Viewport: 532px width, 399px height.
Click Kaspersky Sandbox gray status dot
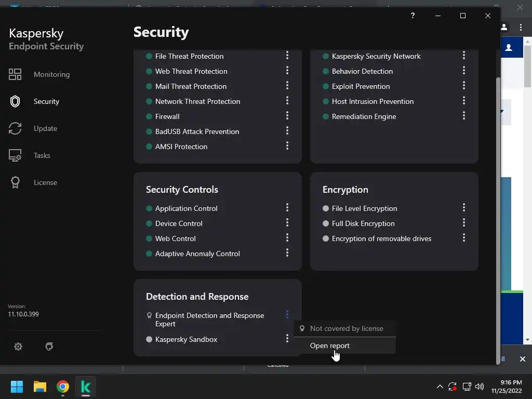[149, 339]
